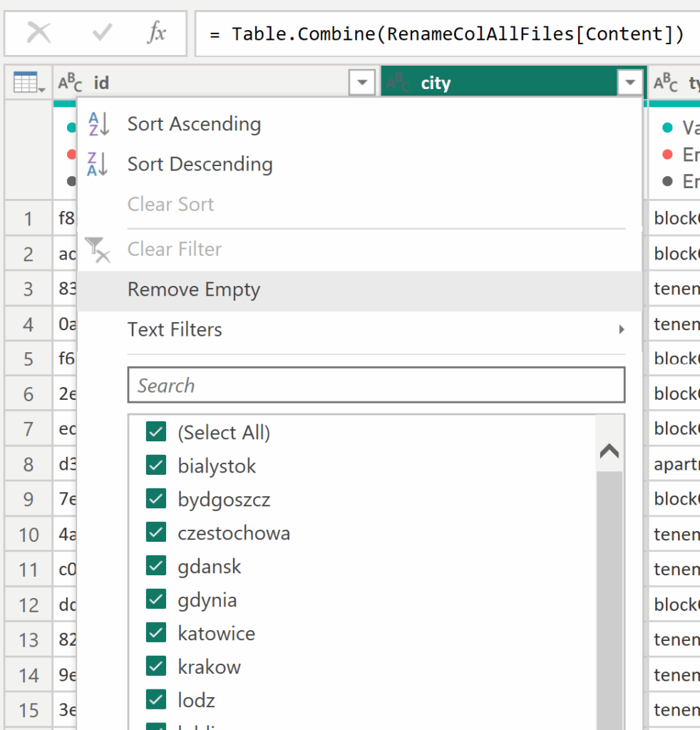Choose Remove Empty from the filter menu
The image size is (700, 730).
coord(194,290)
